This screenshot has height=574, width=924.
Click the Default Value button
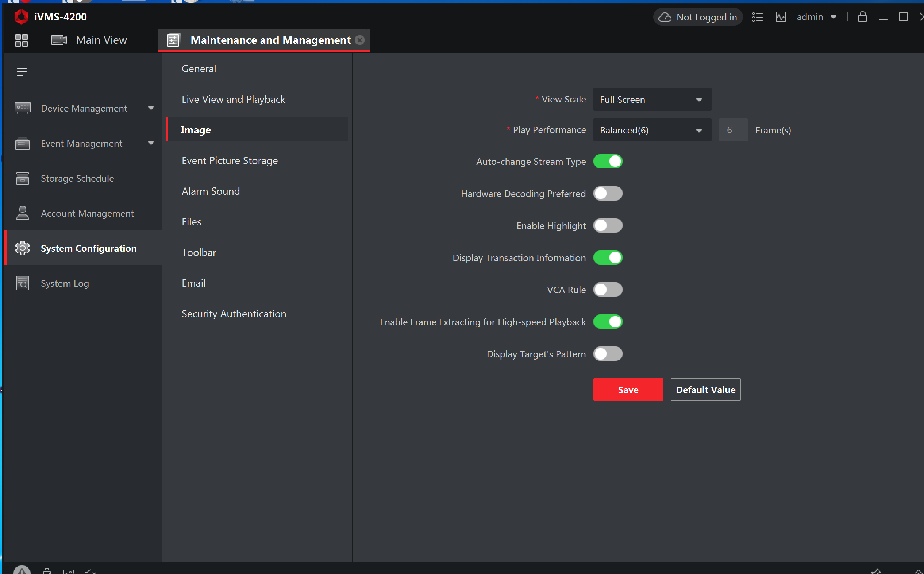pos(705,389)
